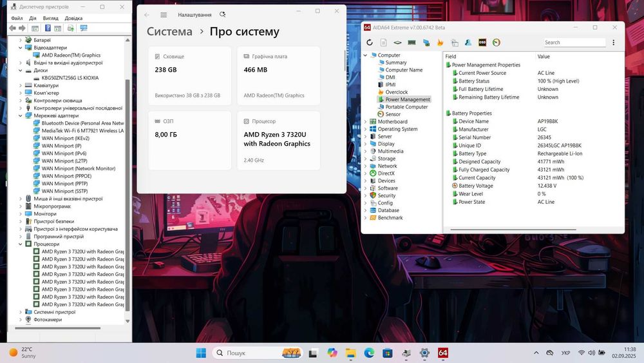Open the Вигляд menu in Device Manager
644x363 pixels.
[50, 18]
